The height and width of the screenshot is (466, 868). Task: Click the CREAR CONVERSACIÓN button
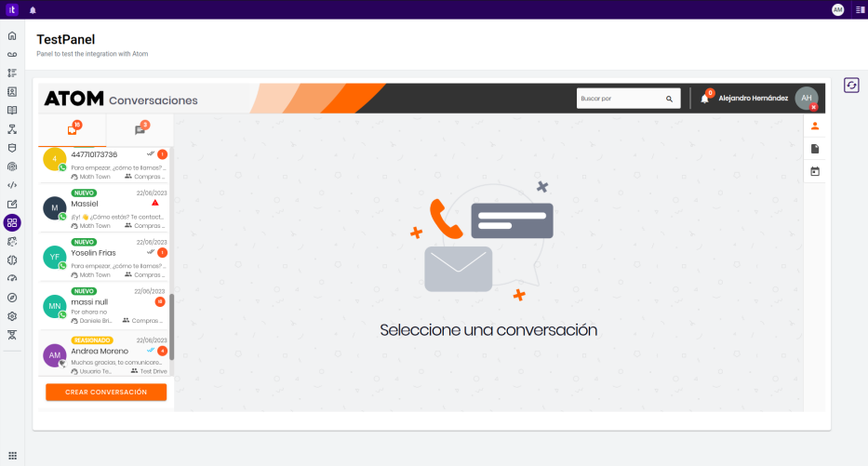tap(106, 392)
